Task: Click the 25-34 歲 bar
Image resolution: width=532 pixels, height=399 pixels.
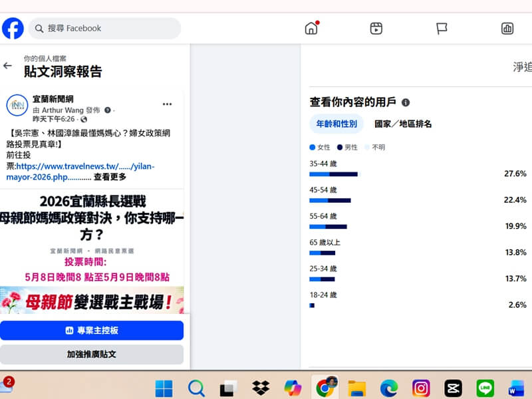Action: [322, 279]
